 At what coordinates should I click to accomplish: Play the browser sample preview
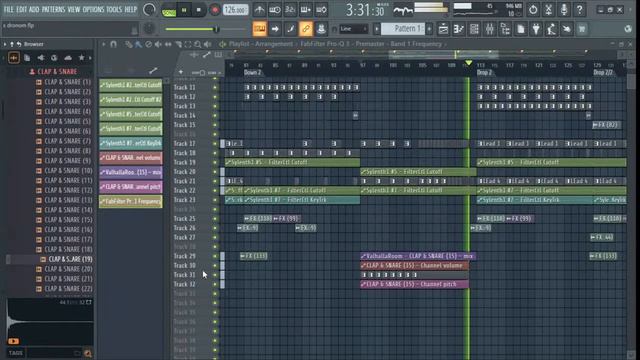tap(13, 341)
